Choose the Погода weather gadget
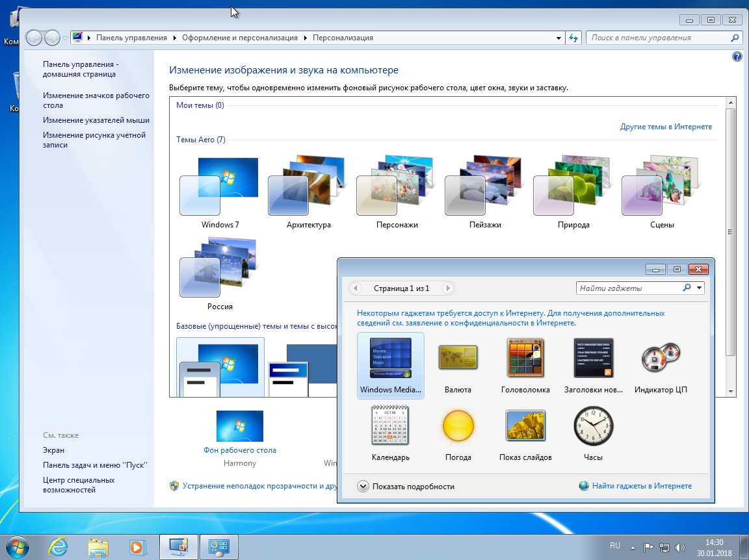This screenshot has width=749, height=560. tap(458, 433)
